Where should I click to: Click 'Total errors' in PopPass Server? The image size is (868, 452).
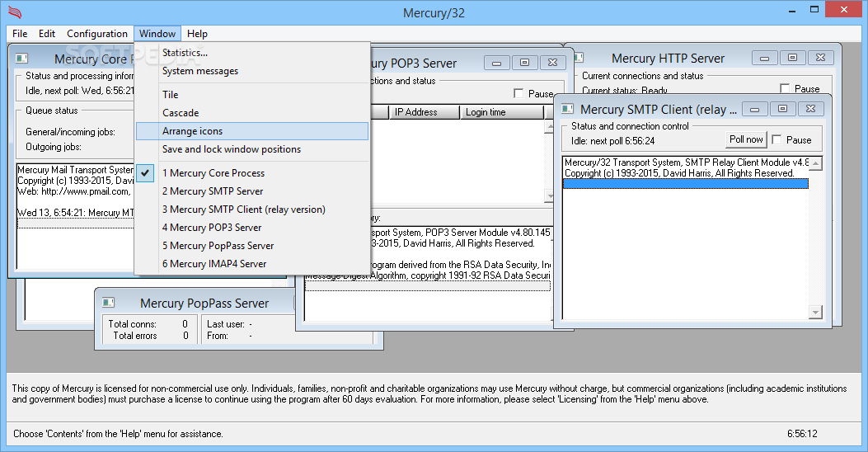tap(135, 336)
